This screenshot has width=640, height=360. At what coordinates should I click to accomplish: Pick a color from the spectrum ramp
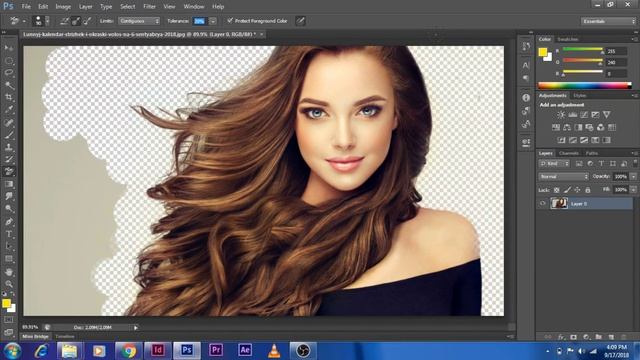pyautogui.click(x=584, y=85)
